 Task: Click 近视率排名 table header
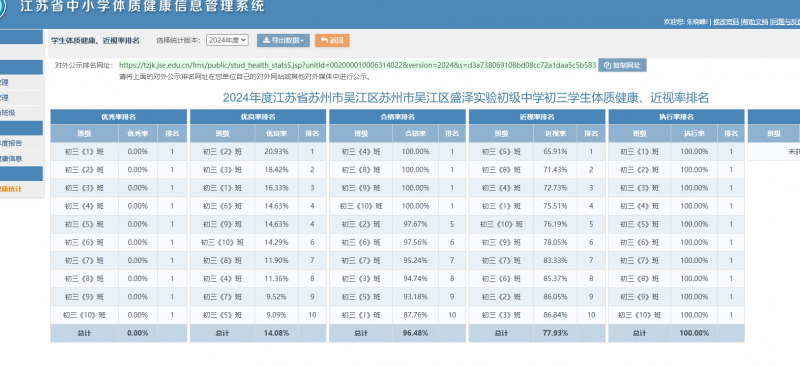pyautogui.click(x=537, y=117)
